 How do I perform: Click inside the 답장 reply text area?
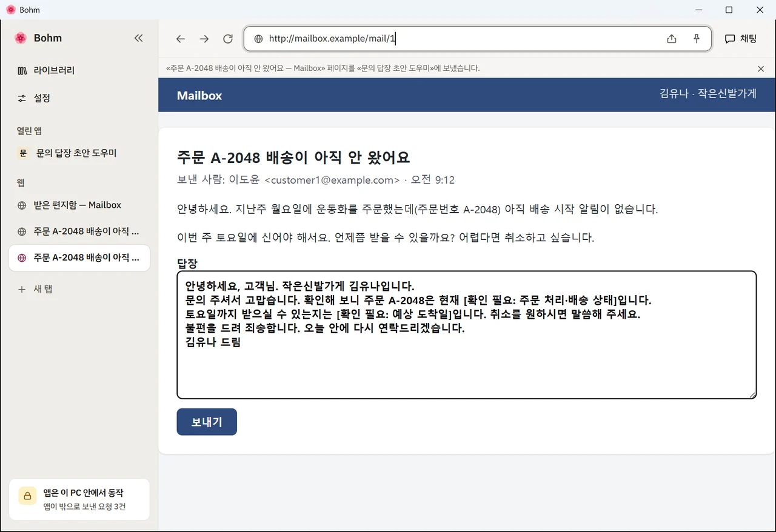click(x=467, y=335)
